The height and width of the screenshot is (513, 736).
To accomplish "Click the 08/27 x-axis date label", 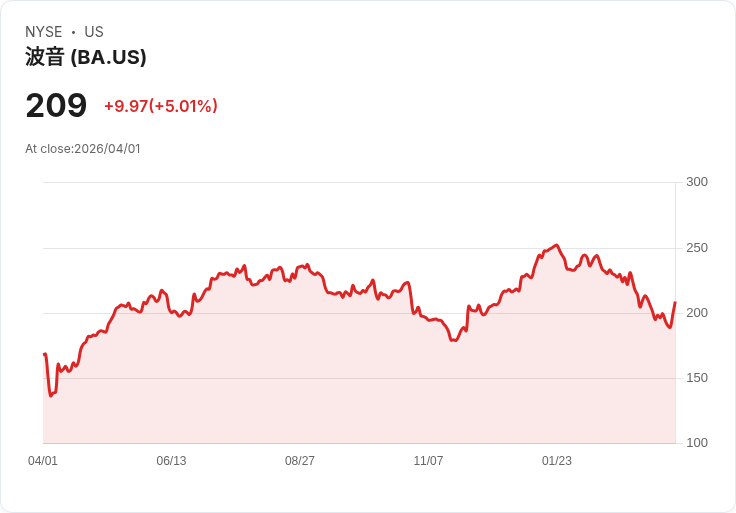I will [300, 461].
